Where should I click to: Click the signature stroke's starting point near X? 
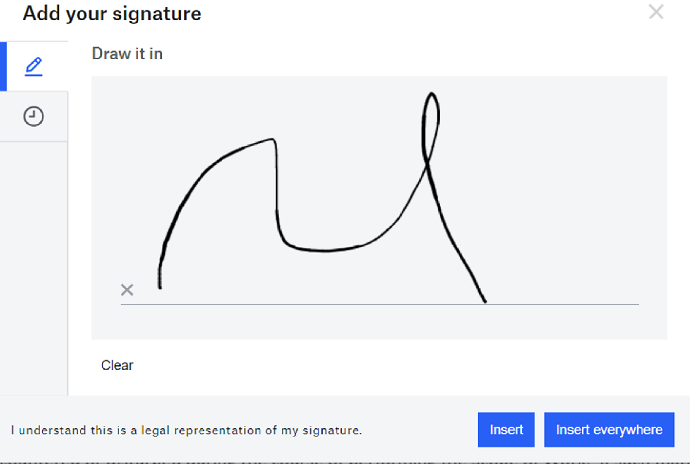(160, 287)
